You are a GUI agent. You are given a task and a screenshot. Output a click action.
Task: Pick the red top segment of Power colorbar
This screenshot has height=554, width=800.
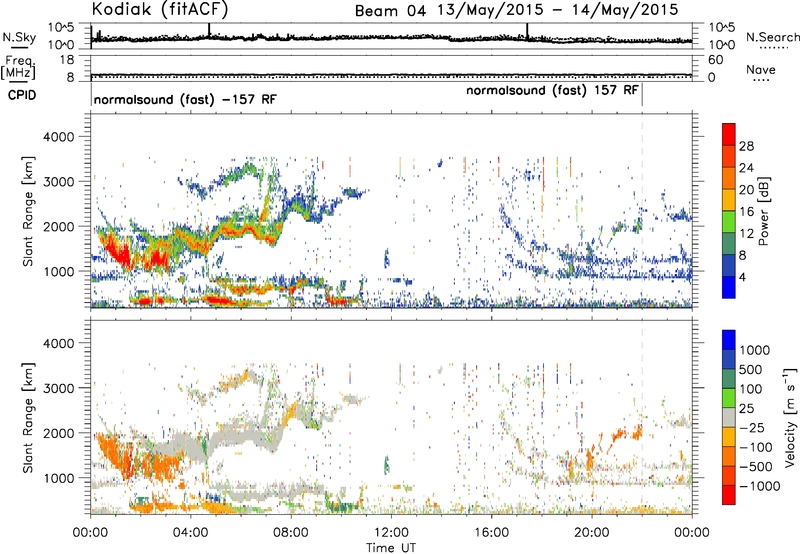point(729,135)
